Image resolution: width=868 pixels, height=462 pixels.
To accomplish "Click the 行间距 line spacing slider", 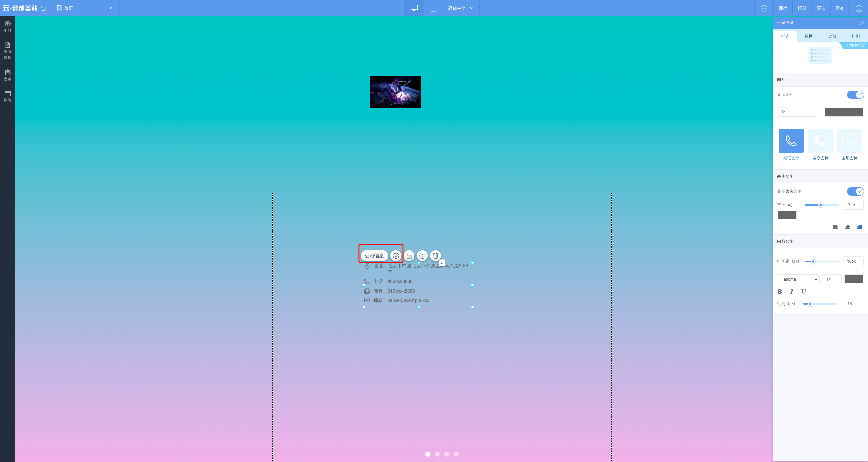I will tap(822, 261).
